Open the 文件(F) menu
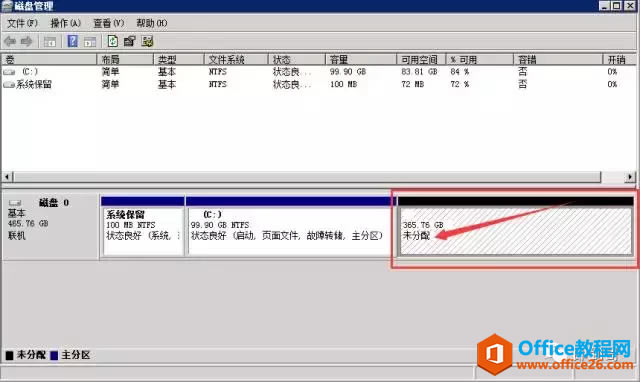 coord(22,23)
